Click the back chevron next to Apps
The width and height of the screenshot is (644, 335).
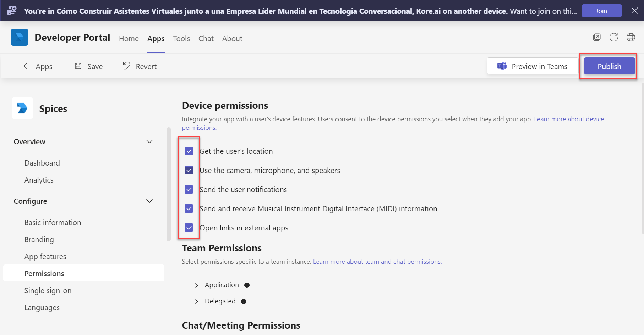click(x=26, y=66)
